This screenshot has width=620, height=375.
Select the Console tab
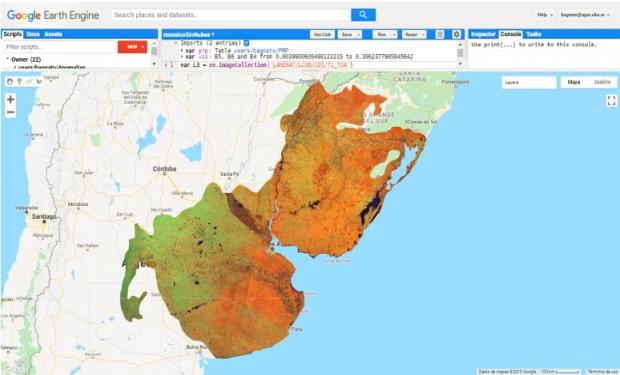tap(510, 34)
